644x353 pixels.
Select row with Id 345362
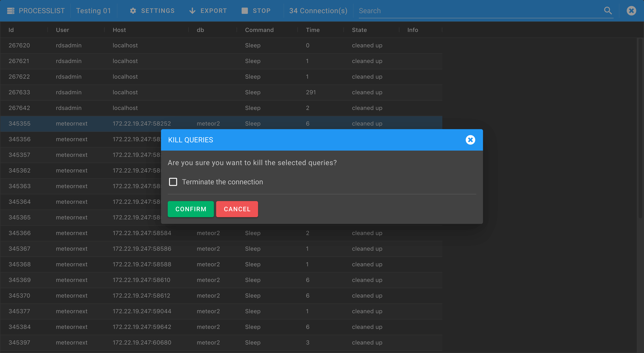point(80,171)
